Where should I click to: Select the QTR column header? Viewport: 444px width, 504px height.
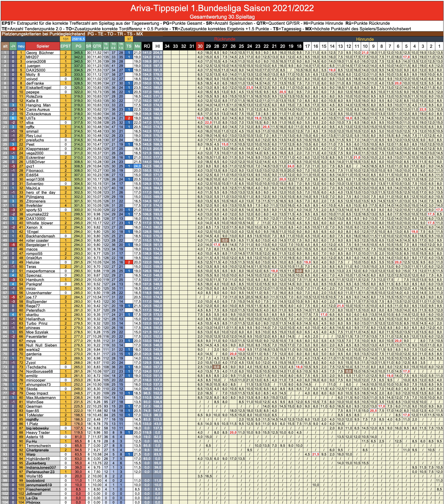(x=97, y=46)
